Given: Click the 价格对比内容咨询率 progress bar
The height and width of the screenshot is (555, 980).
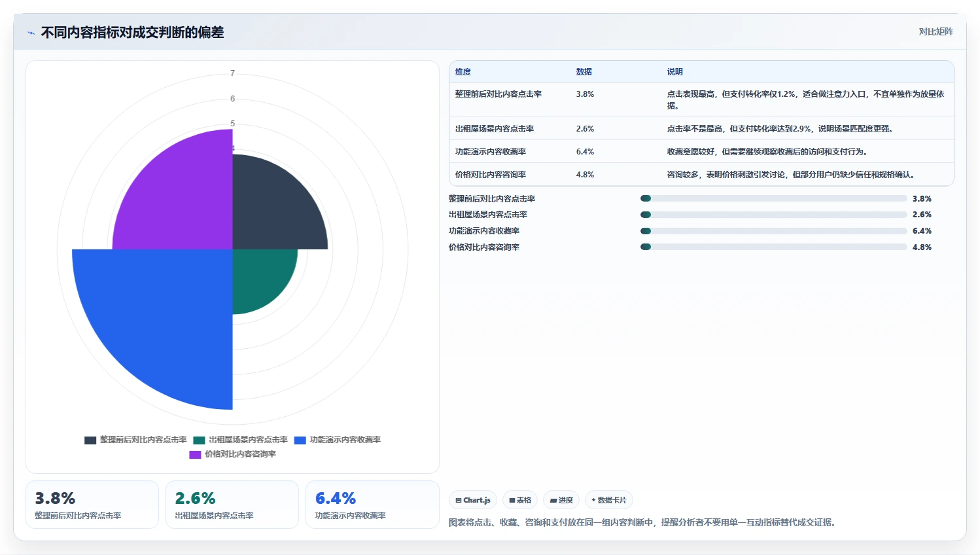Looking at the screenshot, I should pos(774,247).
